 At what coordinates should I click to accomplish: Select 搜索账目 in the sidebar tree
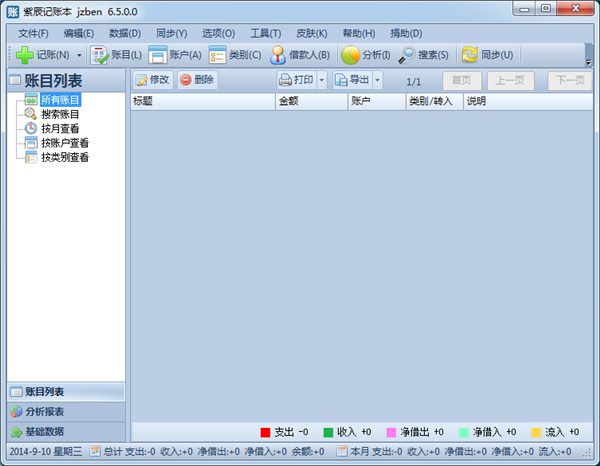[60, 114]
